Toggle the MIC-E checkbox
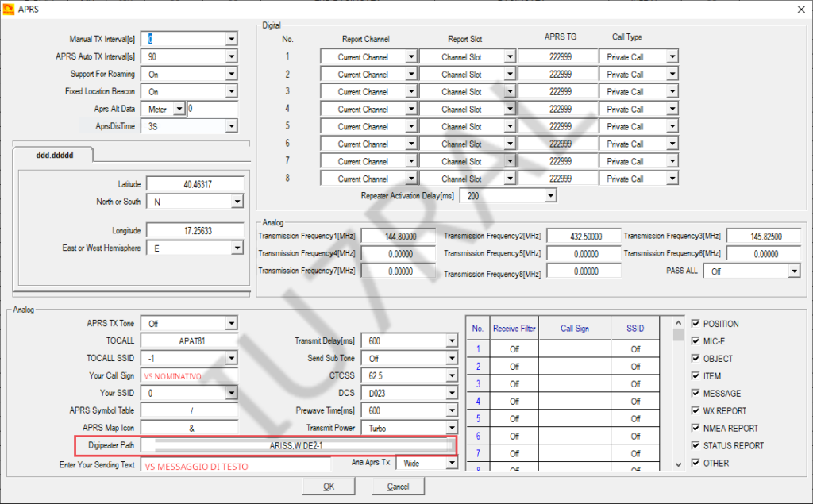The image size is (813, 504). pyautogui.click(x=695, y=341)
